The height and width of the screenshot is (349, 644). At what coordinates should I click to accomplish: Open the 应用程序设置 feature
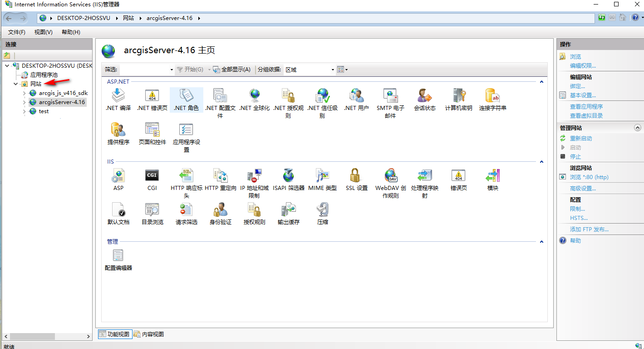(x=186, y=138)
